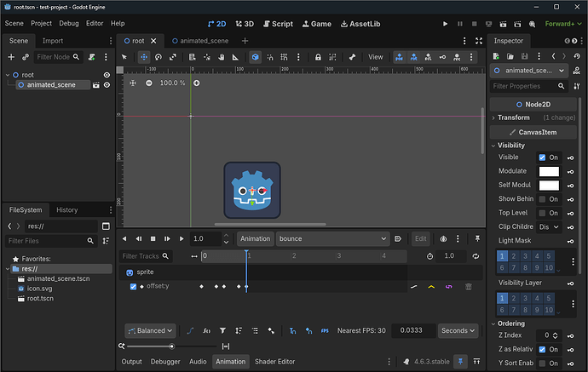Screen dimensions: 588x372
Task: Choose the Ruler Mode tool
Action: click(x=235, y=57)
